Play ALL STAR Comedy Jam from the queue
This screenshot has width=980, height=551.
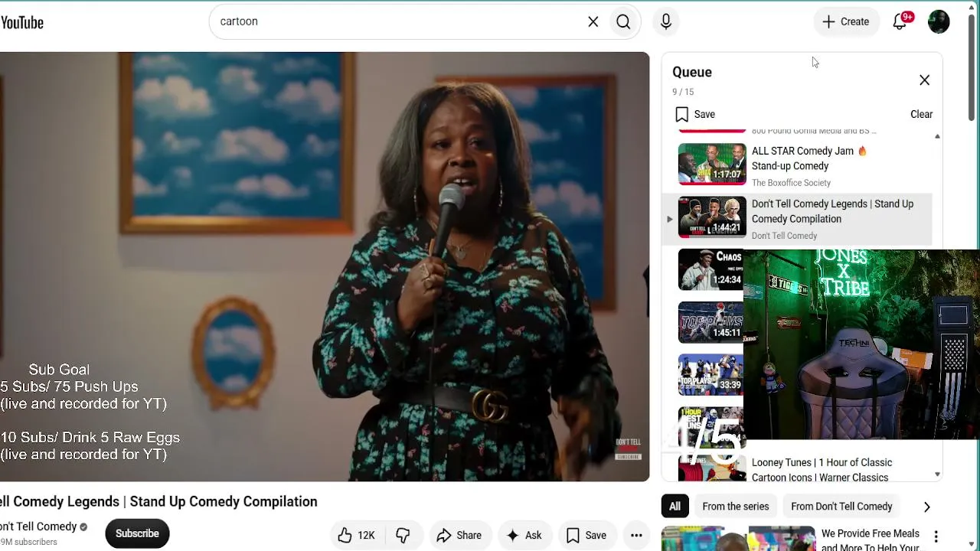(712, 164)
